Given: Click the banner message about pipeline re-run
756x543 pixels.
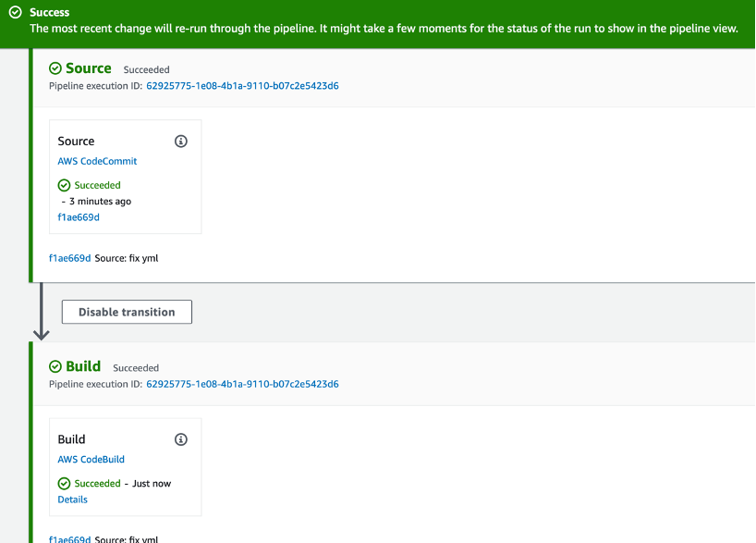Looking at the screenshot, I should pyautogui.click(x=384, y=29).
